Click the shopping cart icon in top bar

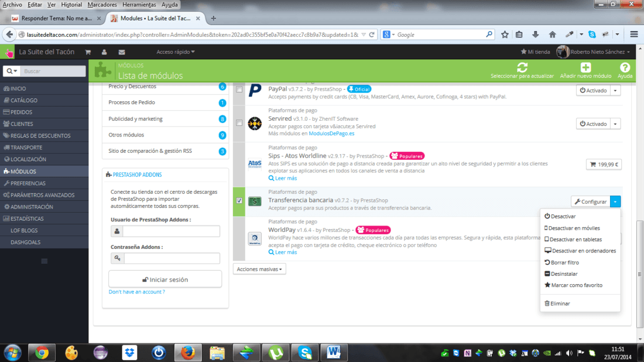[87, 52]
